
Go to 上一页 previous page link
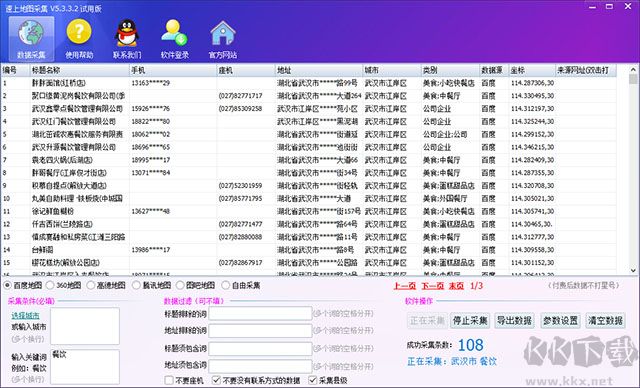pyautogui.click(x=404, y=286)
